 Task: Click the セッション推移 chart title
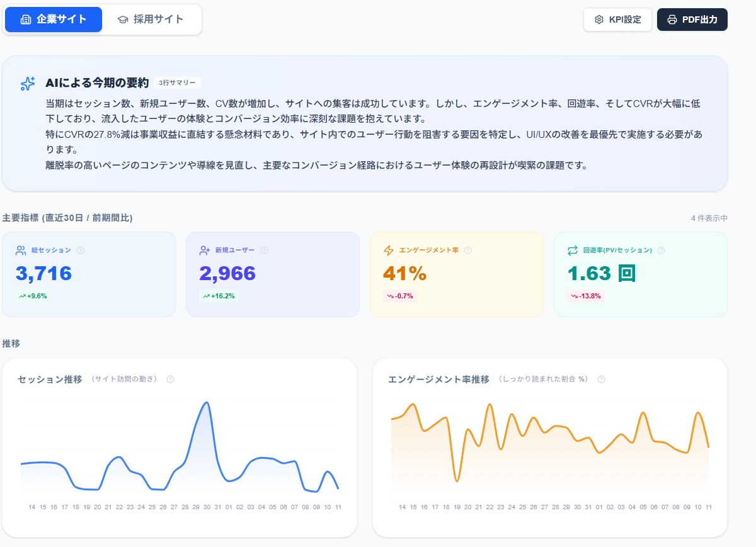click(x=50, y=380)
